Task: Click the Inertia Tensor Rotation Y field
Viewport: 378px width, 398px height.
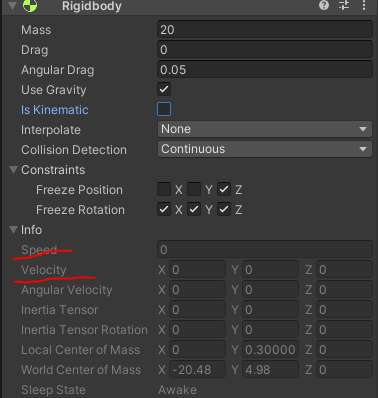Action: pos(270,329)
